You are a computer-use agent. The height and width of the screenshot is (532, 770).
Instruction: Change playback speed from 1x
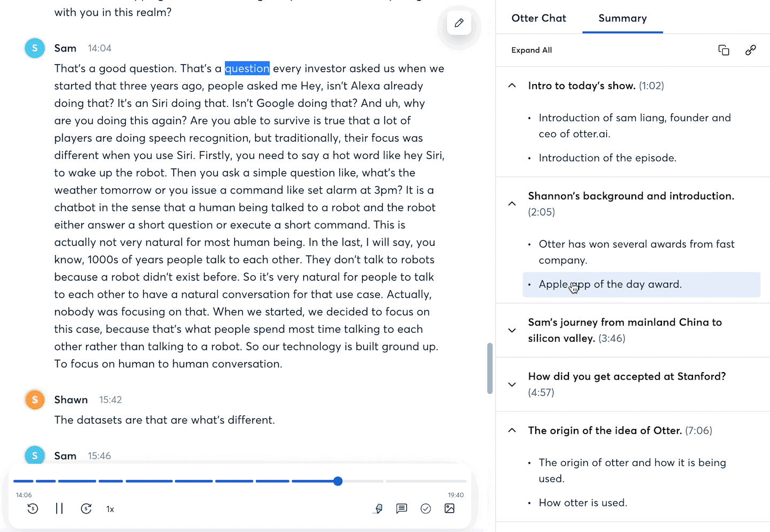pos(110,509)
